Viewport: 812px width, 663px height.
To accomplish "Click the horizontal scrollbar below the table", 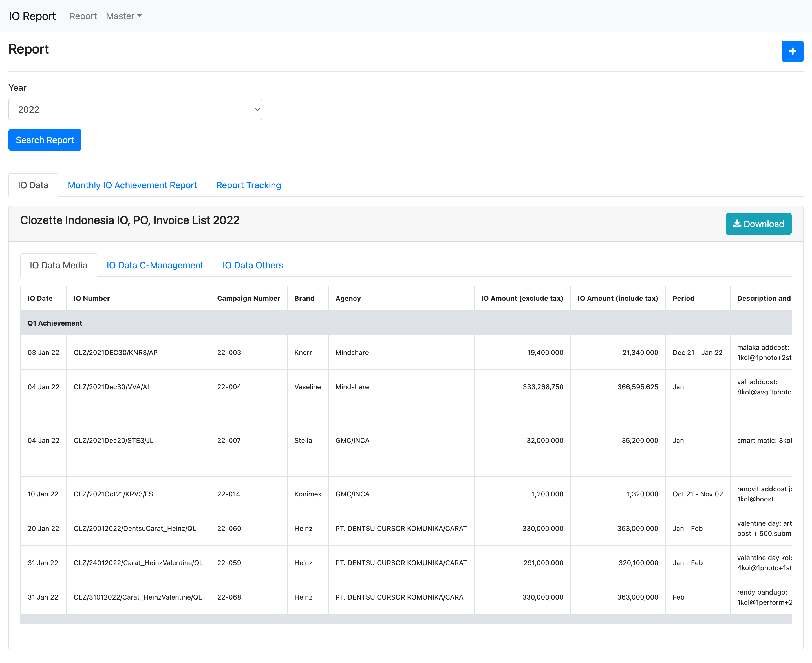I will pos(406,619).
